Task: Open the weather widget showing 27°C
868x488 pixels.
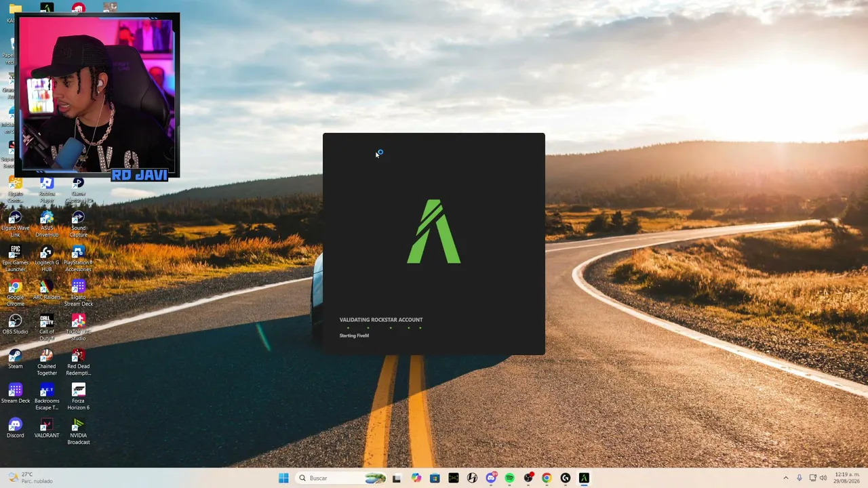Action: 29,478
